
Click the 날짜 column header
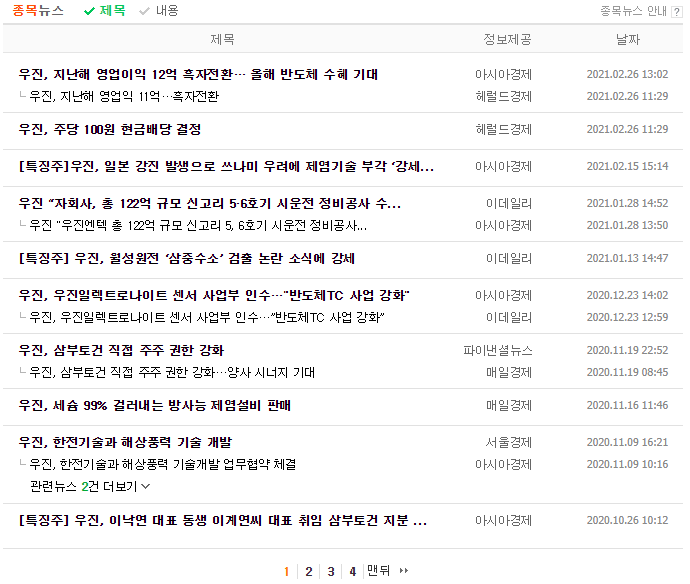point(628,40)
